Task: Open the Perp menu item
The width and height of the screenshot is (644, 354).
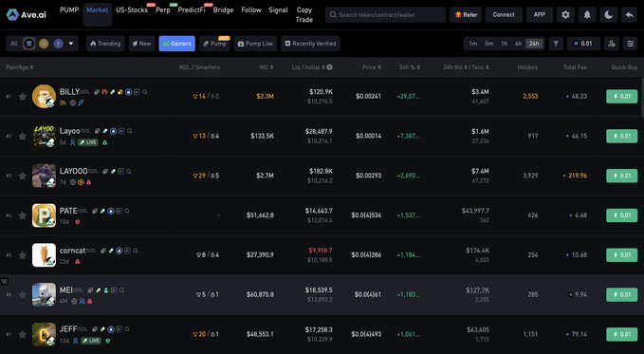Action: [x=162, y=9]
